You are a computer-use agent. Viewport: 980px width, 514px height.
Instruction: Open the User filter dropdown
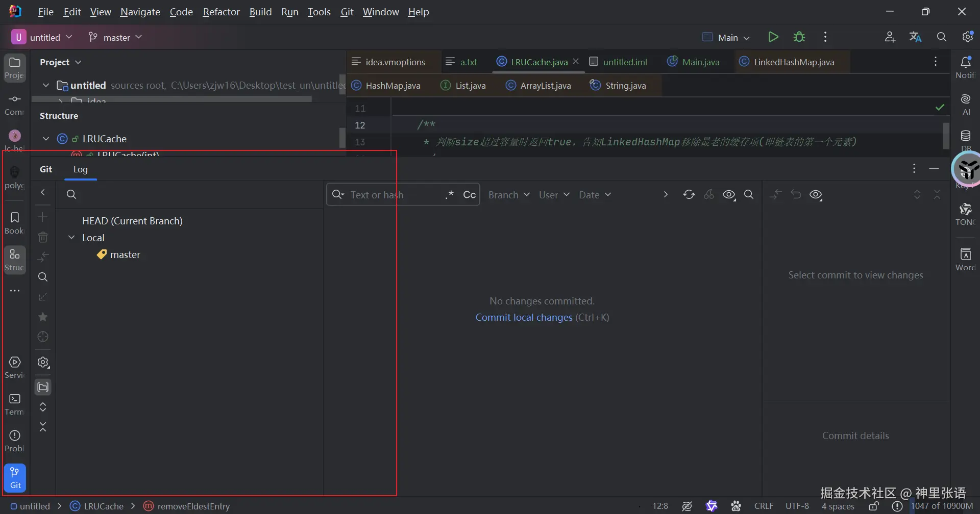(554, 195)
